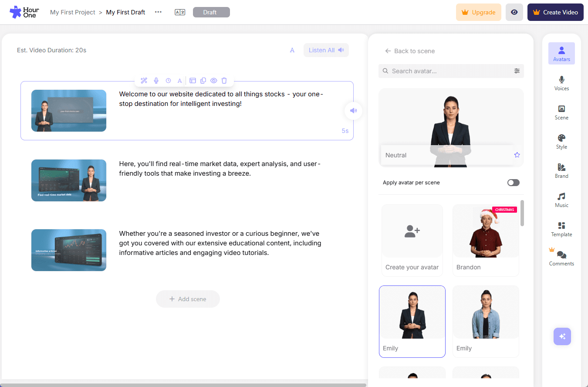Play audio for the first scene speaker button
The height and width of the screenshot is (387, 588).
[353, 111]
